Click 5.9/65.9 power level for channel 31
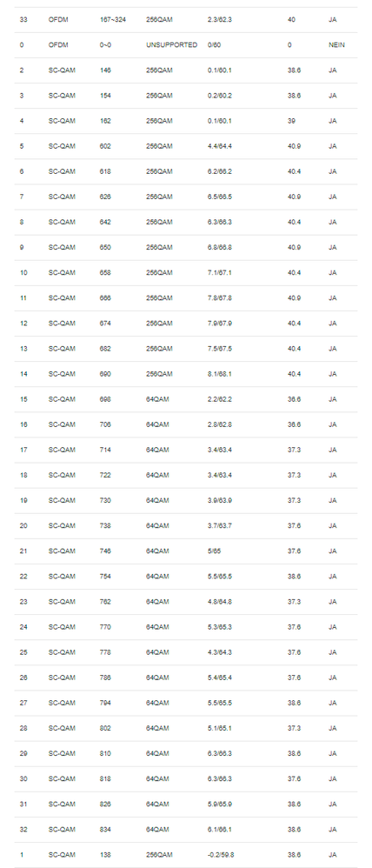 pos(220,805)
